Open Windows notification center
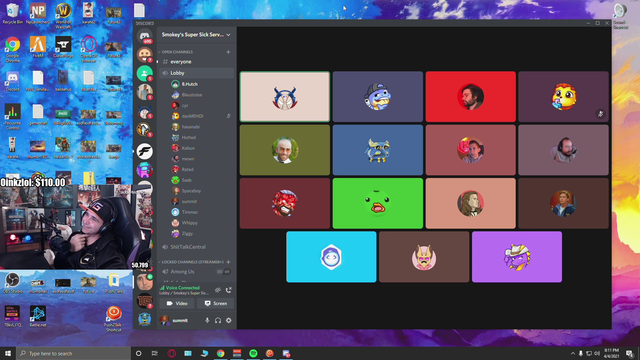 630,353
